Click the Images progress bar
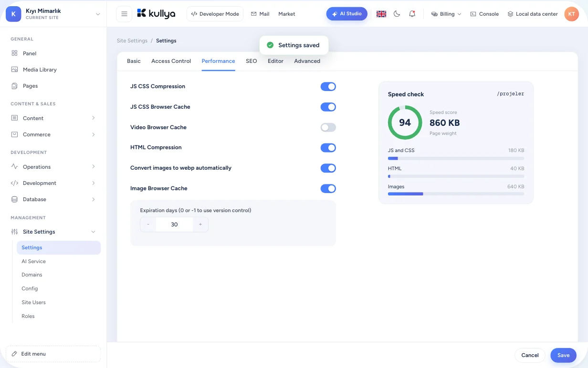The height and width of the screenshot is (368, 588). pyautogui.click(x=456, y=194)
